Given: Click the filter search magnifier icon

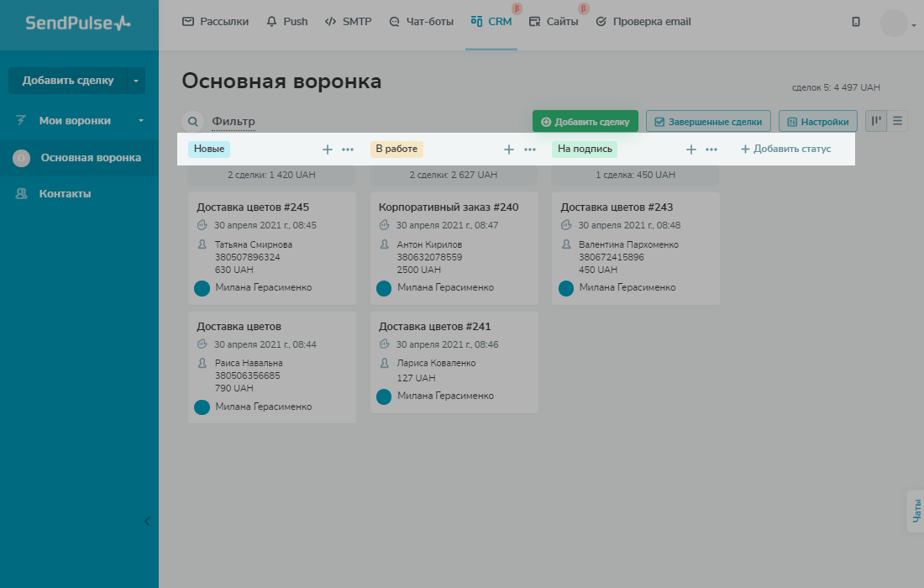Looking at the screenshot, I should point(192,122).
